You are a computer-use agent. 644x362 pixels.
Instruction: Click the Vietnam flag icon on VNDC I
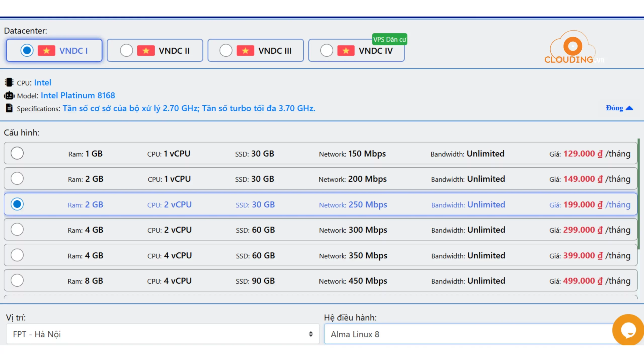(47, 50)
